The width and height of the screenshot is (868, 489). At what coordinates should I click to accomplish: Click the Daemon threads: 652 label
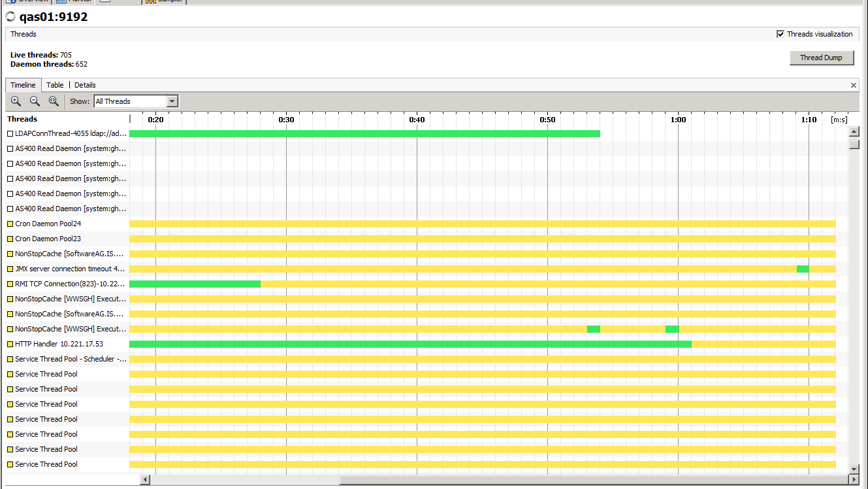pos(49,64)
